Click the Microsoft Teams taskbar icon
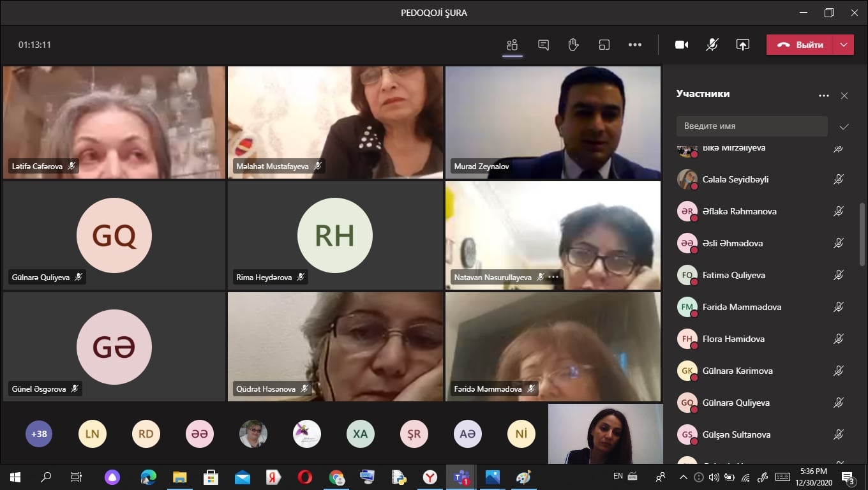This screenshot has height=490, width=868. pos(461,477)
